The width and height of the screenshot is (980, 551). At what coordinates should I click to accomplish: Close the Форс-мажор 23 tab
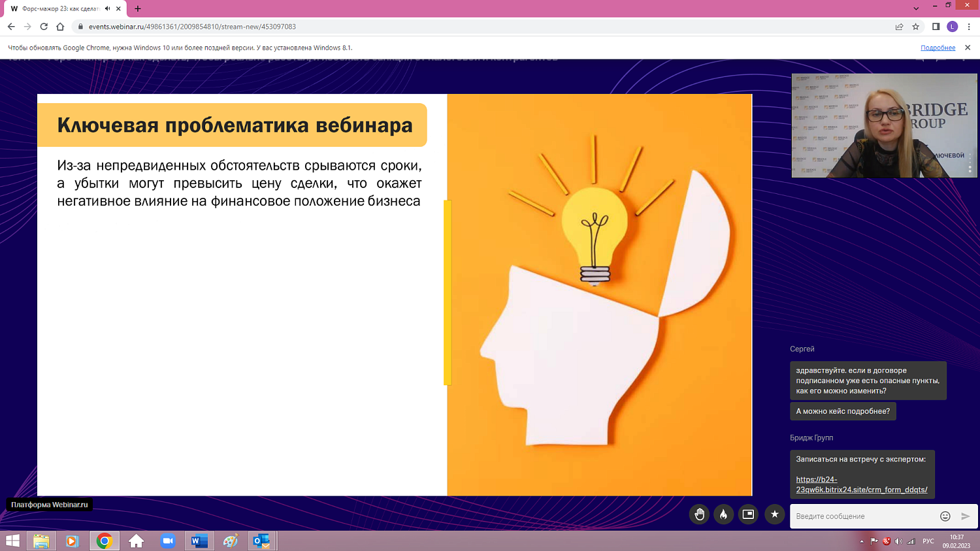click(x=118, y=8)
